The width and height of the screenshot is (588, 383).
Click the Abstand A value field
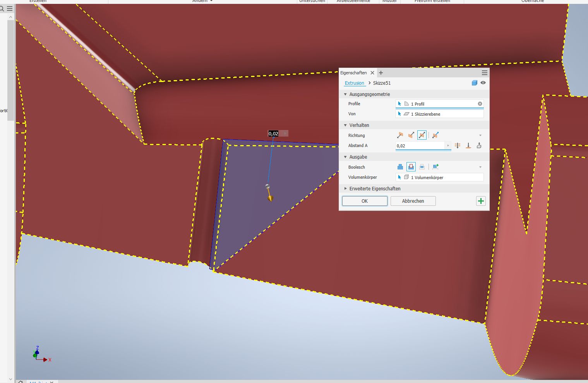420,146
